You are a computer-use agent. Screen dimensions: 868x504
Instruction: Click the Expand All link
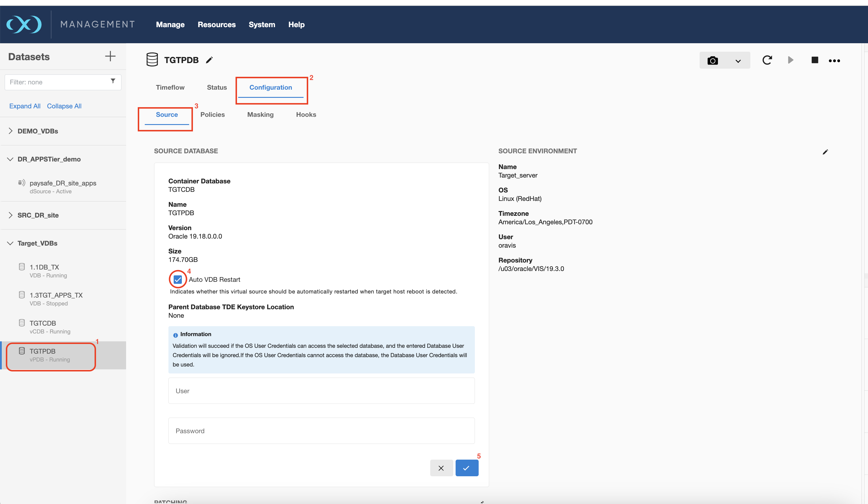(25, 106)
